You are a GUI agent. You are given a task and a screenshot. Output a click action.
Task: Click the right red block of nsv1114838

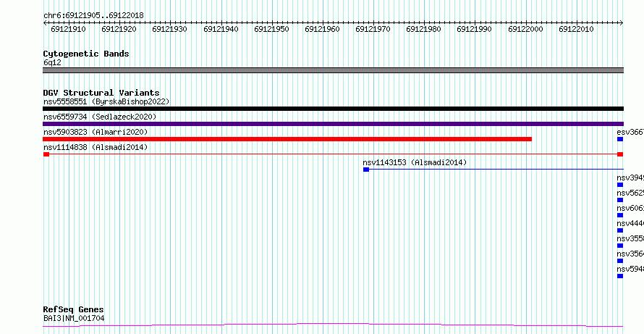click(x=620, y=154)
